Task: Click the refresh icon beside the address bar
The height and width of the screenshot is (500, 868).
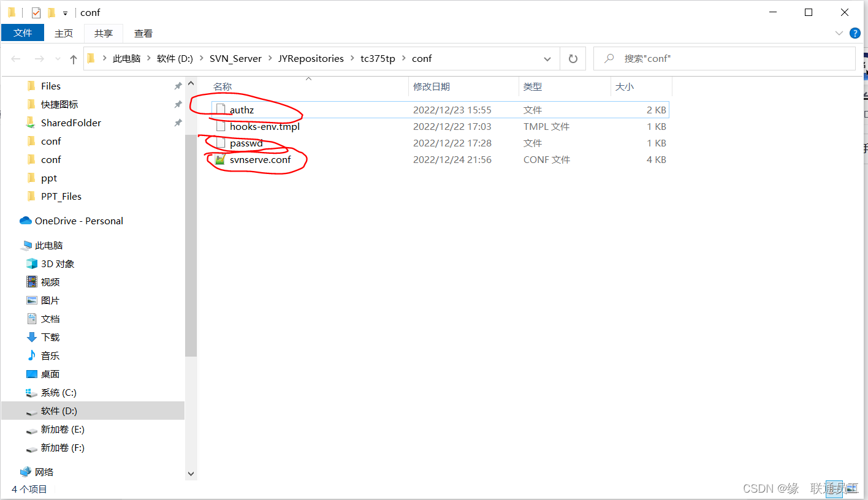Action: coord(573,58)
